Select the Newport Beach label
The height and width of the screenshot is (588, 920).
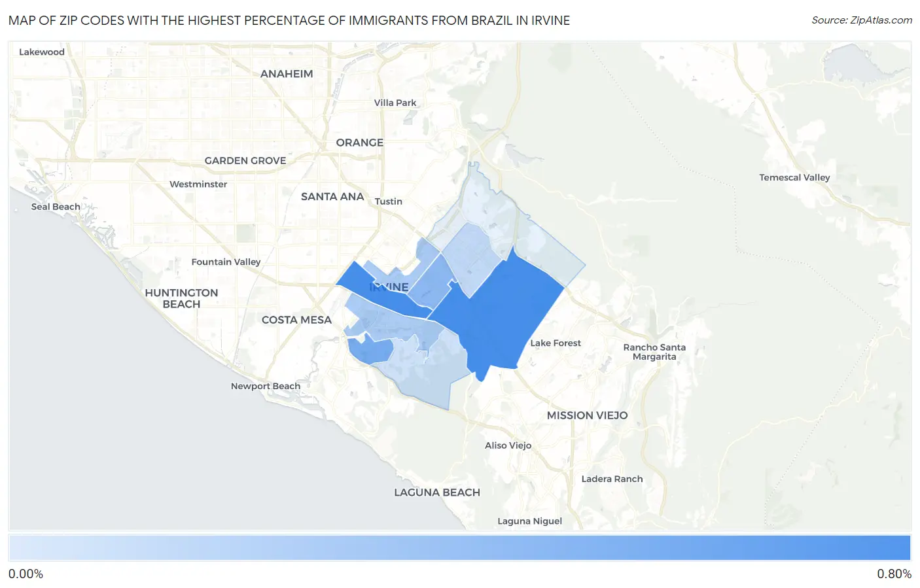point(266,387)
